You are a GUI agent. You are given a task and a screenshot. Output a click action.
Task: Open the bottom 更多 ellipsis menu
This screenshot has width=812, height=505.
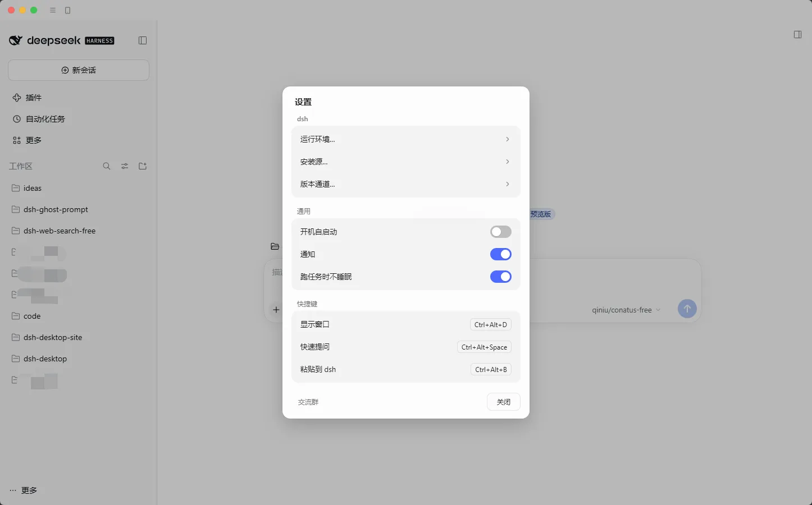23,490
